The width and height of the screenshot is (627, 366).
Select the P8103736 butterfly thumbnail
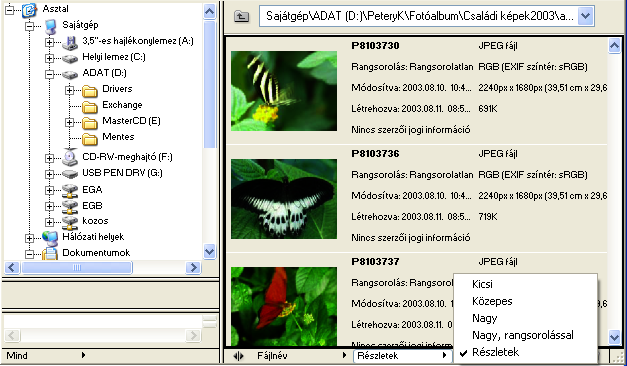[284, 199]
